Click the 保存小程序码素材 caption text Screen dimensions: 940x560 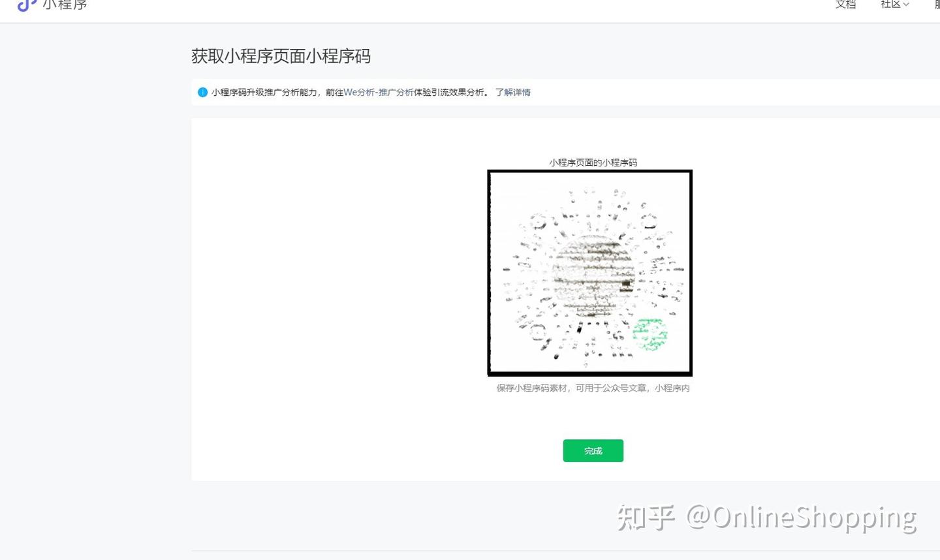click(531, 388)
